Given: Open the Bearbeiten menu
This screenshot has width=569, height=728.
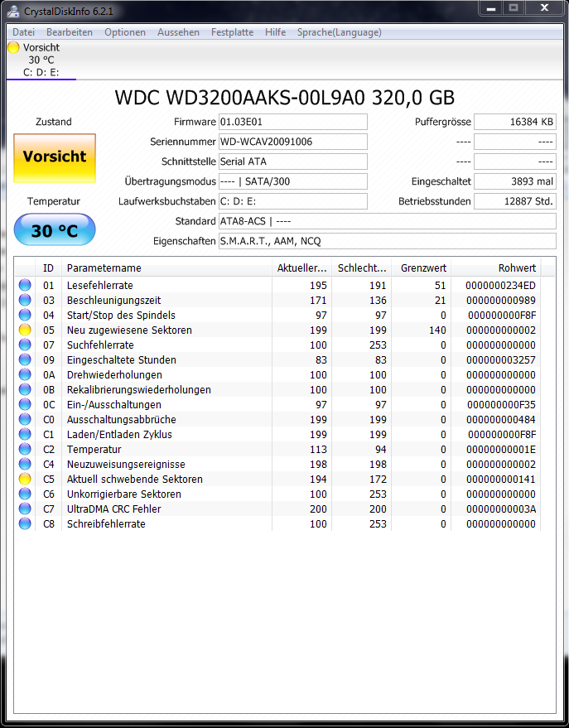Looking at the screenshot, I should [x=70, y=32].
